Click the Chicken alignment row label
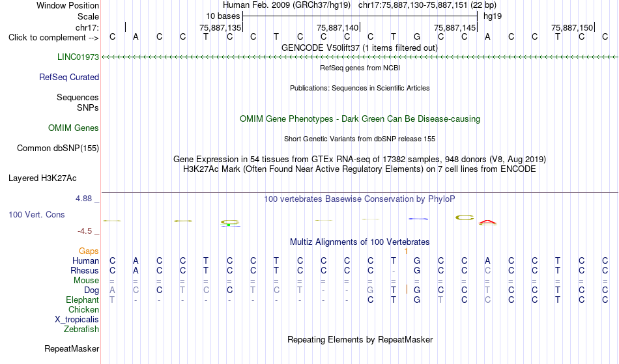This screenshot has width=619, height=364. click(x=83, y=309)
